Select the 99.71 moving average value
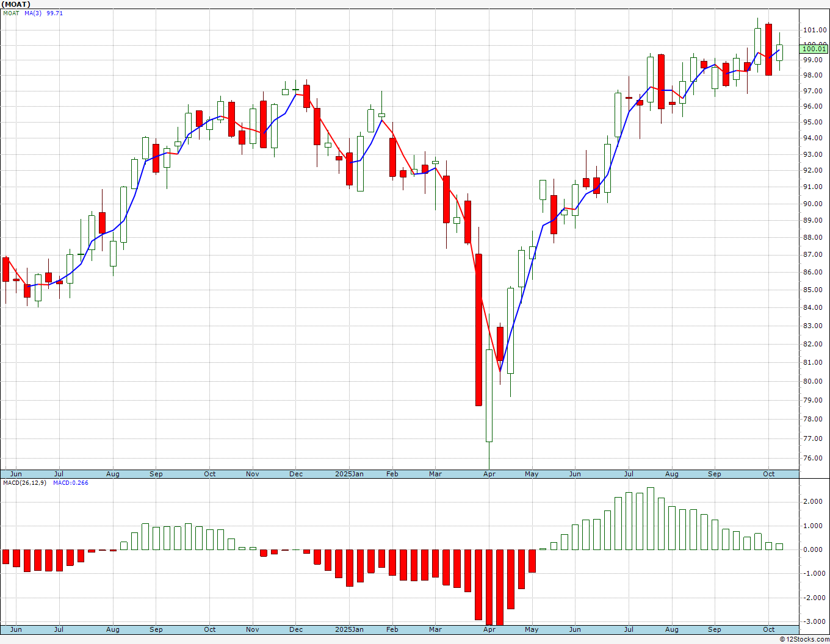This screenshot has width=830, height=644. point(55,13)
